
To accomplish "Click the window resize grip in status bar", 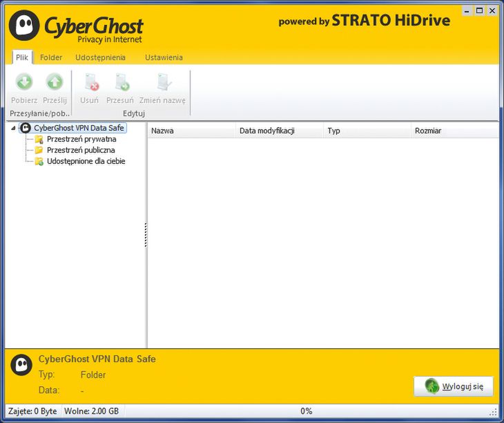I will tap(492, 412).
